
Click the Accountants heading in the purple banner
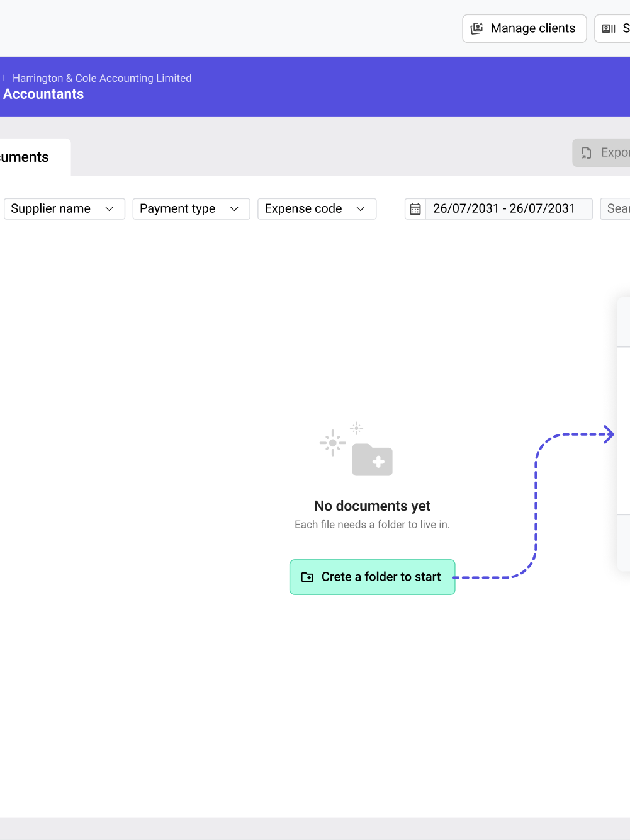click(43, 94)
